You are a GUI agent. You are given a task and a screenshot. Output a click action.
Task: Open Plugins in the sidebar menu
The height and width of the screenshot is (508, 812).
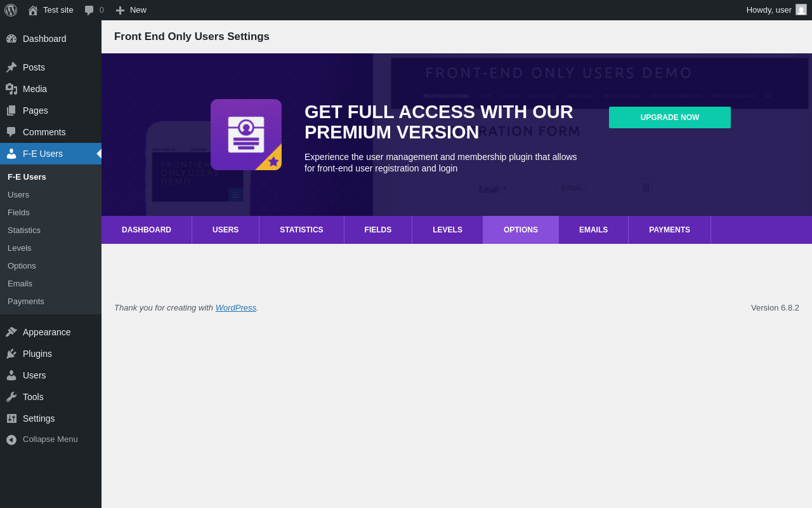click(x=51, y=354)
